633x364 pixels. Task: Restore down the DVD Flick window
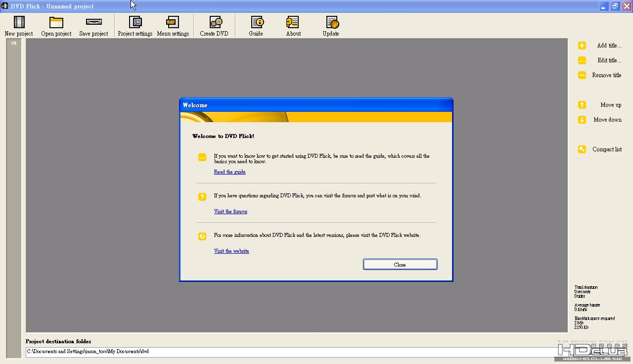[x=615, y=6]
